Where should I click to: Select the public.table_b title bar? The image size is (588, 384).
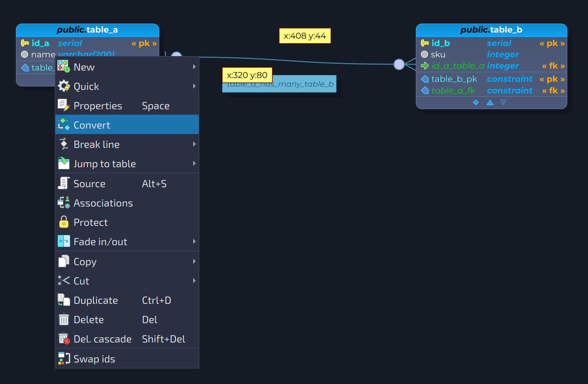[491, 30]
